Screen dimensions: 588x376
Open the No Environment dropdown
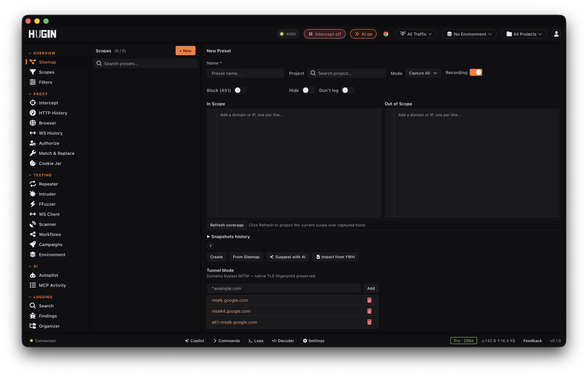469,34
